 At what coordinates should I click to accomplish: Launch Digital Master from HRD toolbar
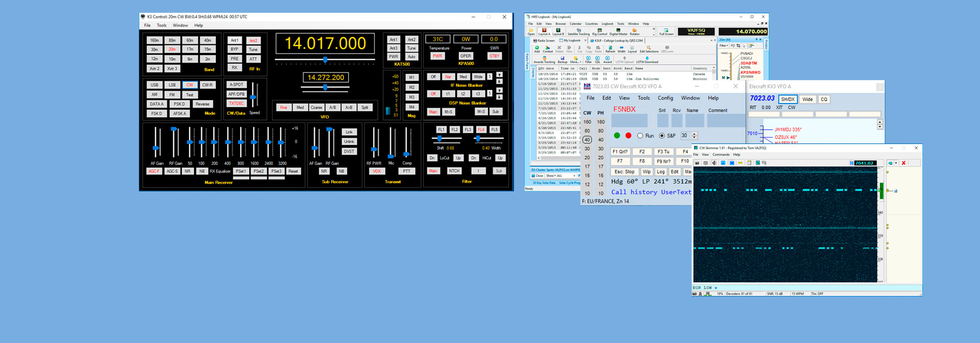point(618,32)
